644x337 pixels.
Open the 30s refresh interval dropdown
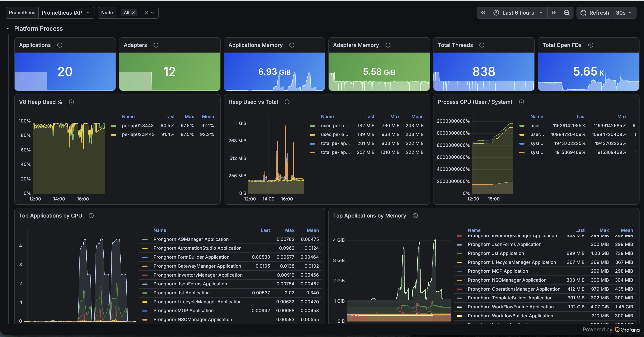(624, 13)
